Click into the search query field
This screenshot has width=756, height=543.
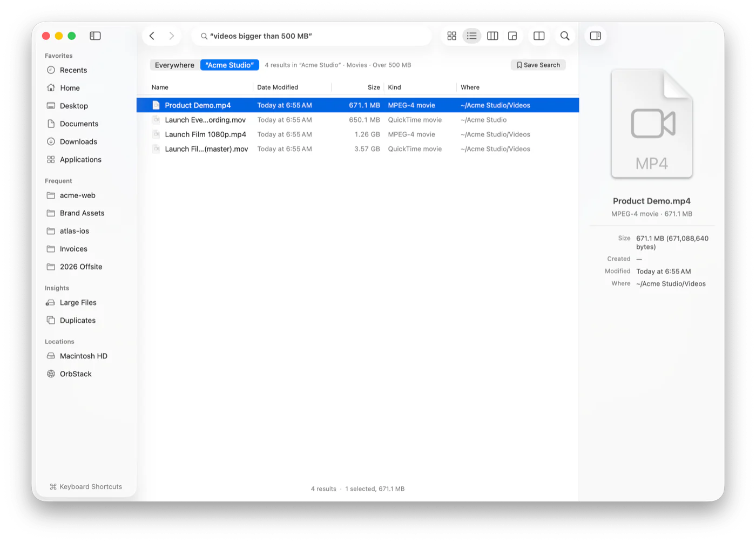(x=312, y=36)
